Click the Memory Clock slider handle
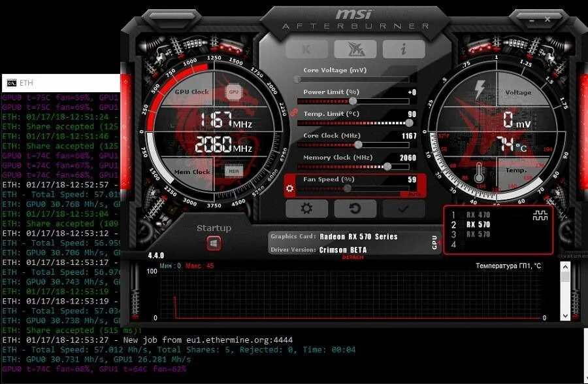Viewport: 588px width, 384px height. (x=387, y=166)
